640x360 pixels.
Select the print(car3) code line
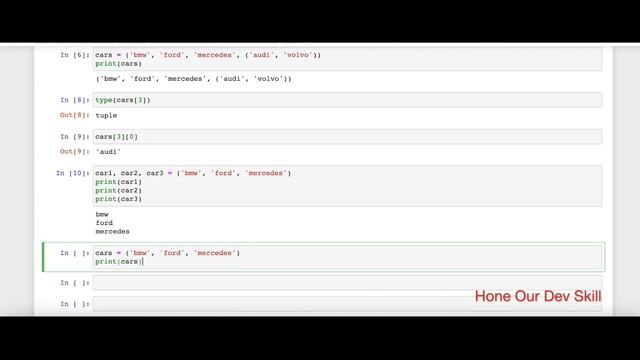[118, 199]
